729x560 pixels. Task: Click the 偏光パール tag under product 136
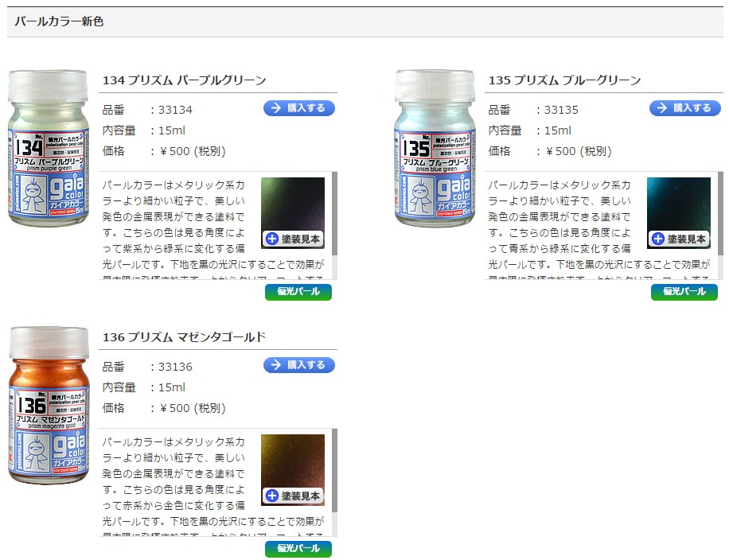click(298, 549)
